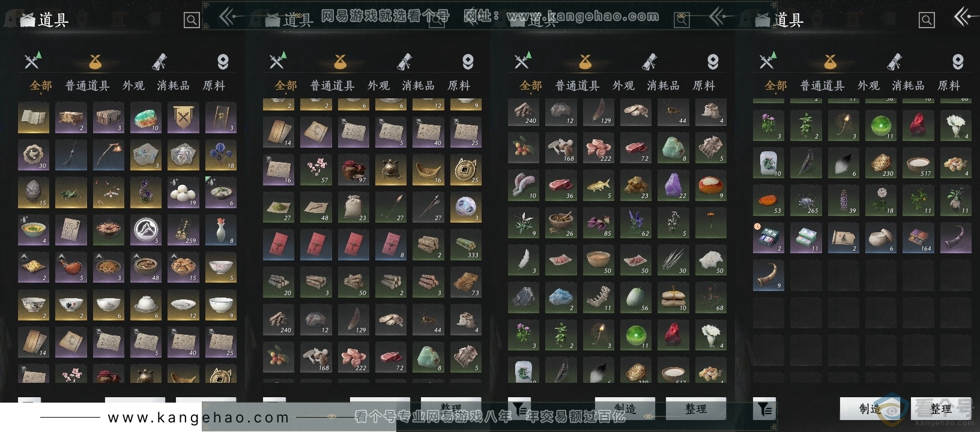Select the pink blossom branch with count 57
The image size is (980, 432).
click(316, 170)
